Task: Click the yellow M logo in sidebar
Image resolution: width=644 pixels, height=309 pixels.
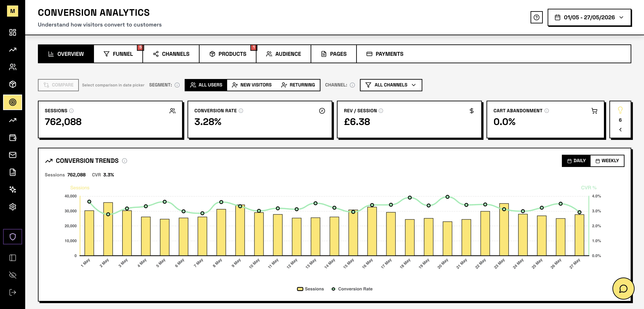Action: click(12, 11)
